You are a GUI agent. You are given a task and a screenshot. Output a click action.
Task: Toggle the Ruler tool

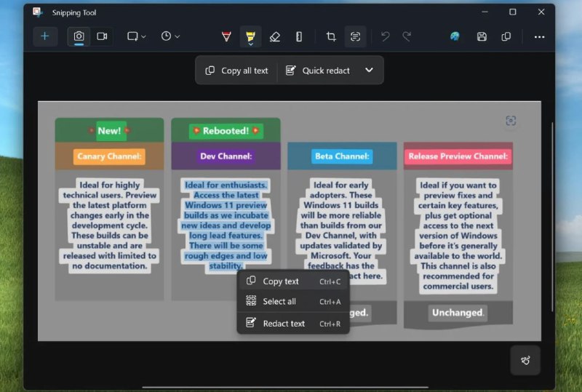point(298,36)
